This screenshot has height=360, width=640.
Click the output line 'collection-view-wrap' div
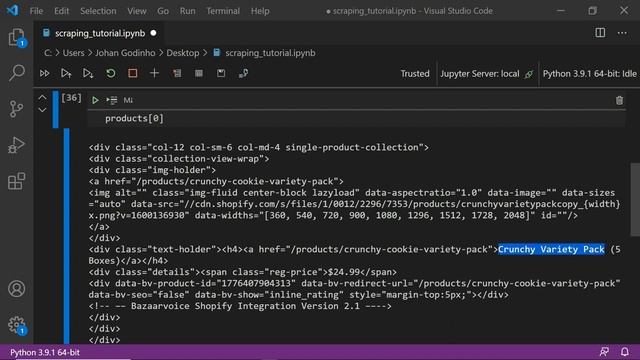point(179,159)
